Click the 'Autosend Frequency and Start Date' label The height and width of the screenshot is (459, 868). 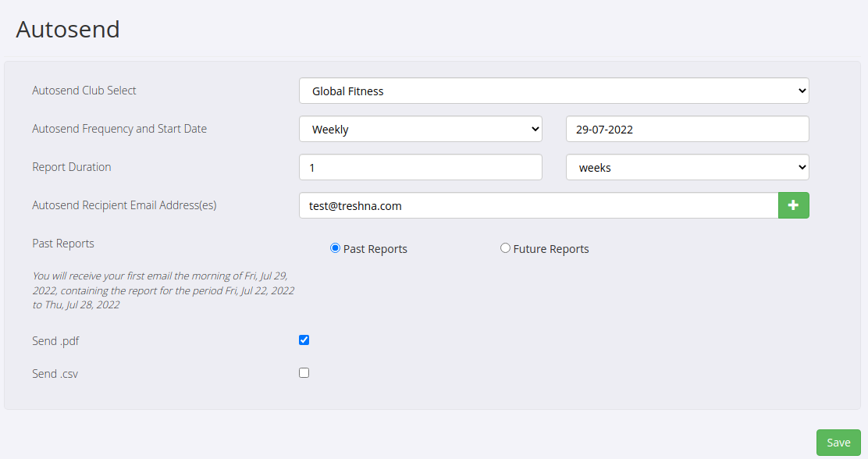coord(119,129)
